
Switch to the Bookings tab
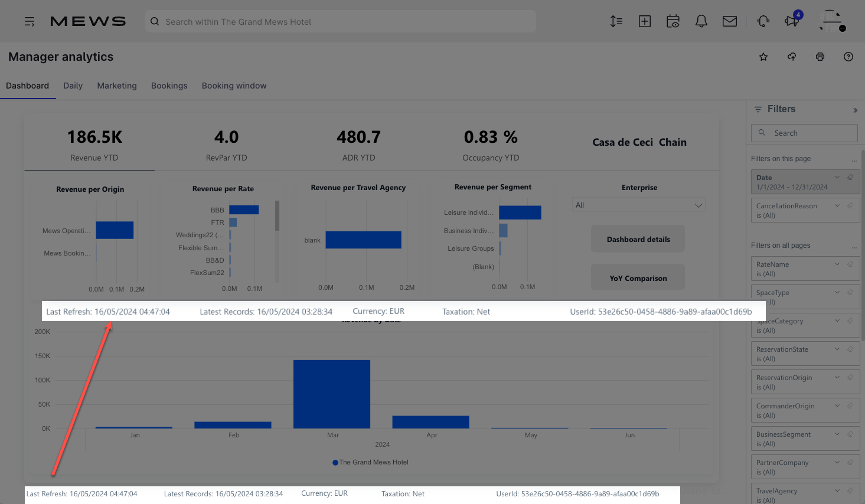coord(169,86)
